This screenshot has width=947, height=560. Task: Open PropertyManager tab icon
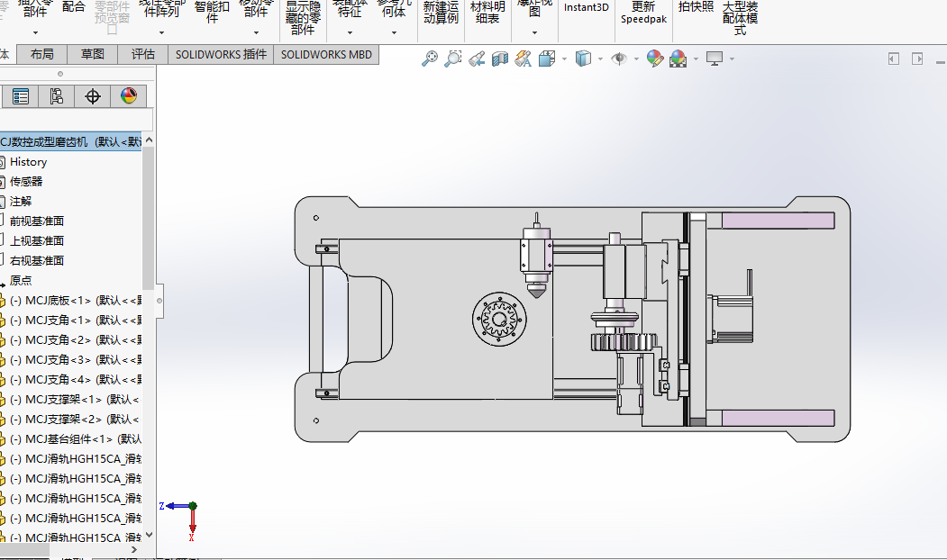click(x=21, y=96)
